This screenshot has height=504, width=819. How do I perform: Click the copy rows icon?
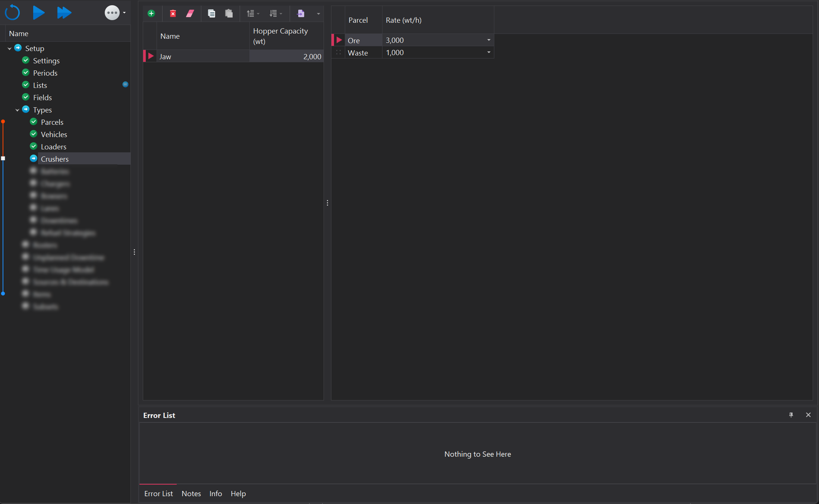coord(211,14)
